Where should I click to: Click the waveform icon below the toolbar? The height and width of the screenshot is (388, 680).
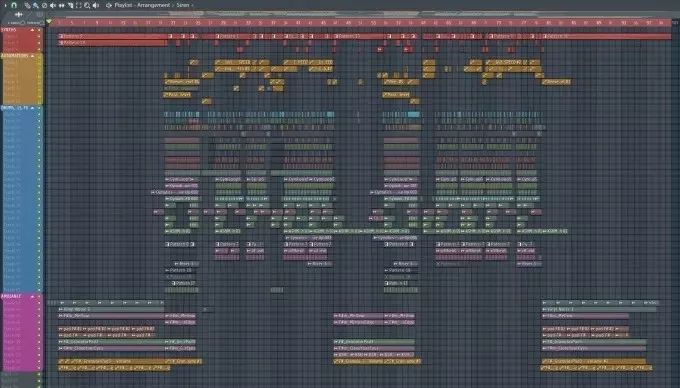coord(19,15)
